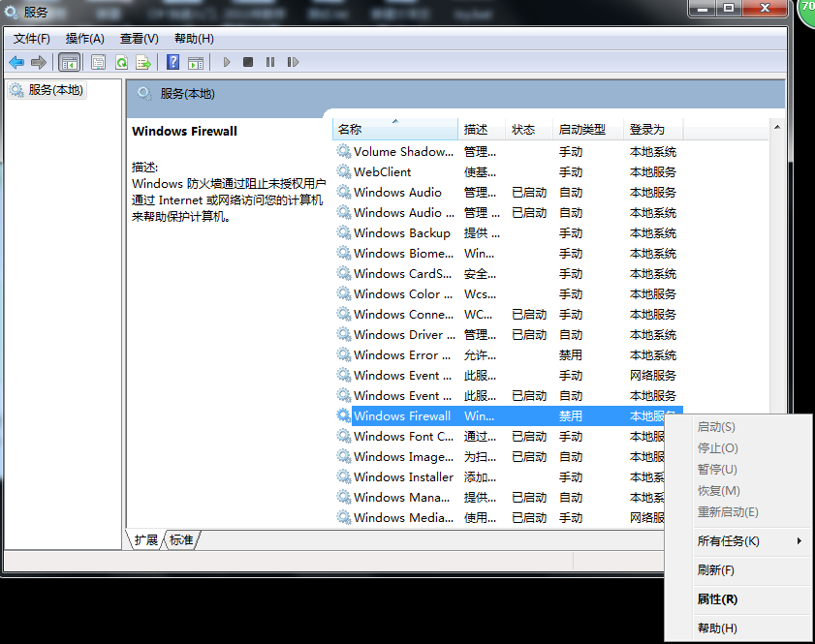The image size is (815, 644).
Task: Click the gear icon of Windows Media row
Action: point(344,517)
